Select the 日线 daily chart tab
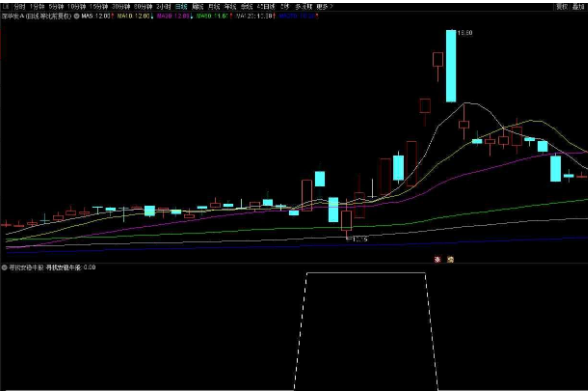The height and width of the screenshot is (391, 588). tap(181, 7)
